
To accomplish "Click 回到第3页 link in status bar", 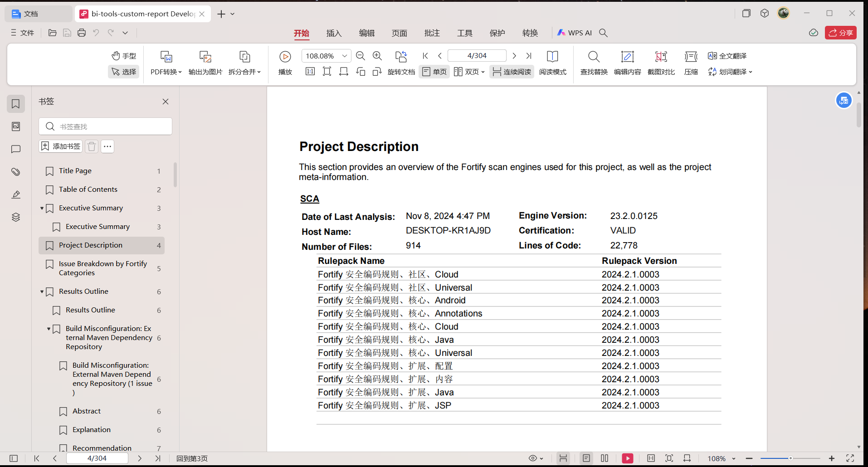I will pyautogui.click(x=192, y=458).
